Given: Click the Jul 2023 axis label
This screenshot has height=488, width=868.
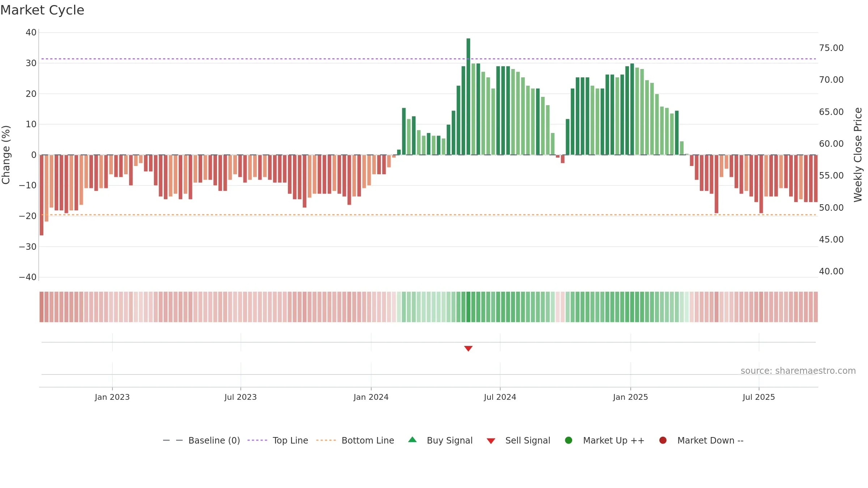Looking at the screenshot, I should [241, 397].
